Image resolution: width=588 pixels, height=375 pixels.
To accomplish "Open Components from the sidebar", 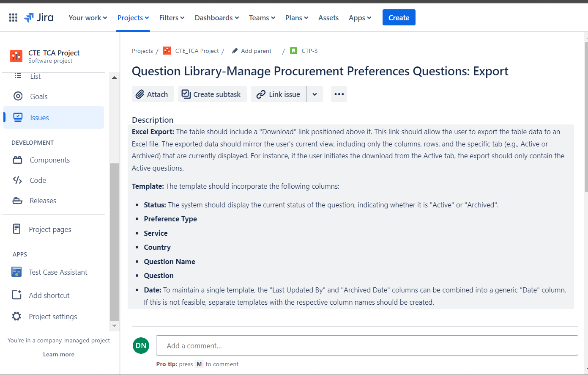I will [18, 160].
